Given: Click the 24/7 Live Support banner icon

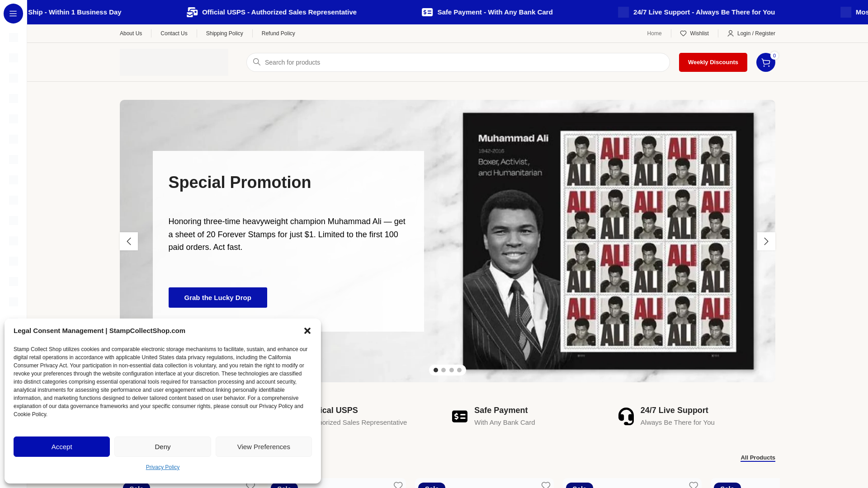Looking at the screenshot, I should pos(623,12).
